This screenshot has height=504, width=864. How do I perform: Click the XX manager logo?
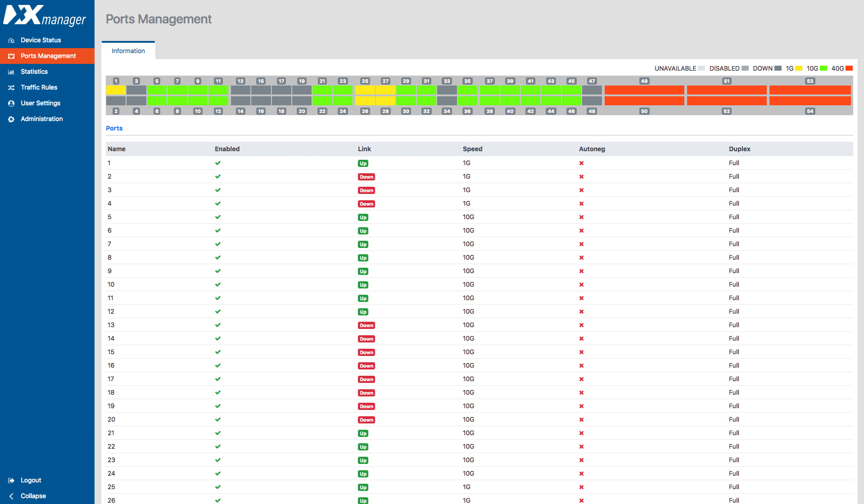pos(45,17)
